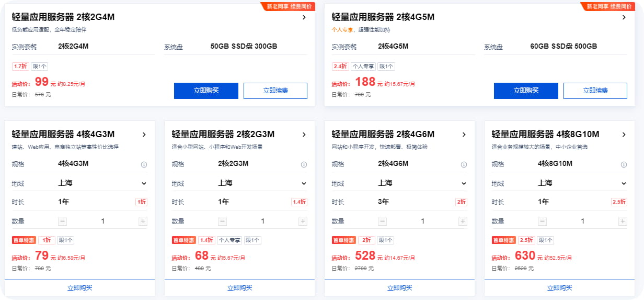Click 立即购买 under 2核2G3M card
This screenshot has height=300, width=644.
click(x=239, y=287)
